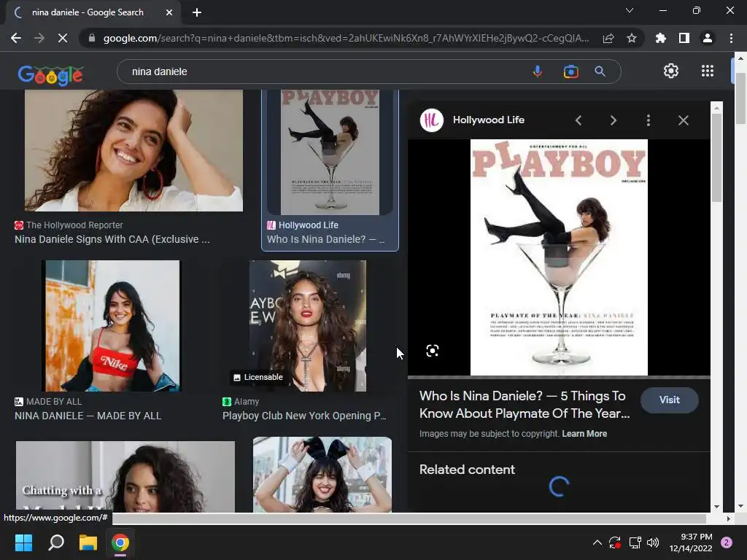747x560 pixels.
Task: Close the nina daniele Google Search tab
Action: (169, 13)
